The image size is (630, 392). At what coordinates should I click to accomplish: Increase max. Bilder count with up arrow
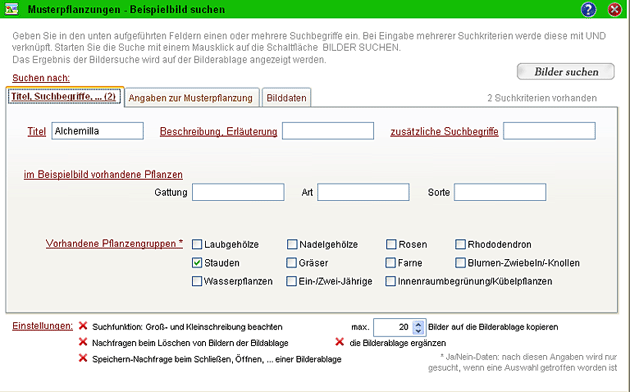coord(418,324)
